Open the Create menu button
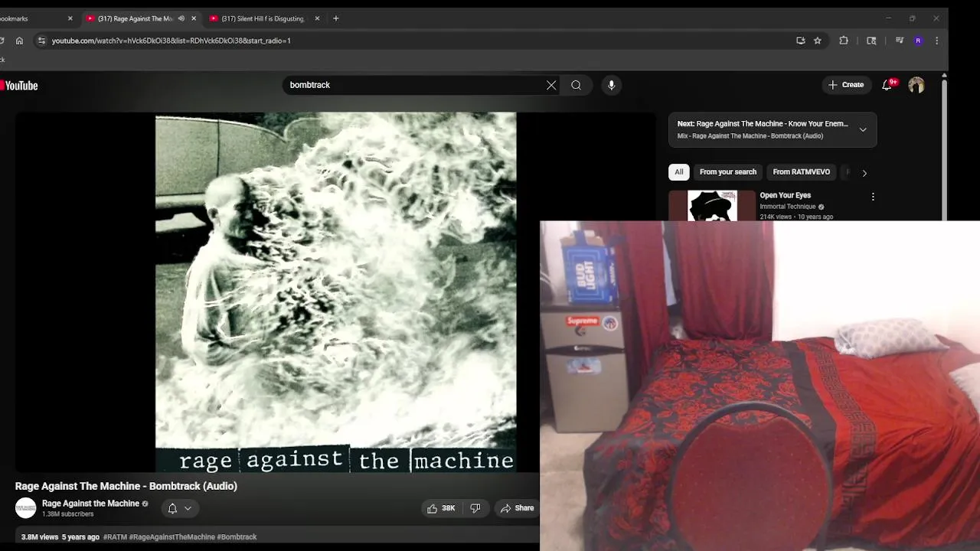Viewport: 980px width, 551px height. click(x=846, y=85)
